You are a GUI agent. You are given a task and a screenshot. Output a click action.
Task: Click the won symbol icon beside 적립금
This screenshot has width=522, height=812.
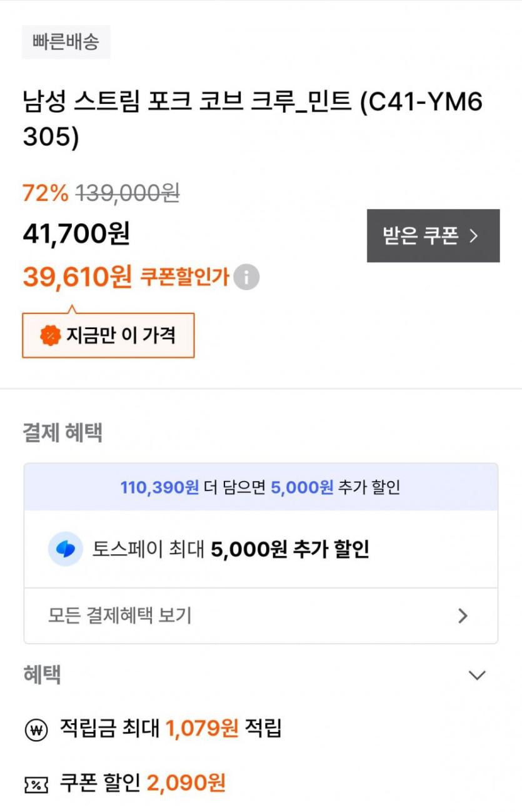click(x=36, y=729)
